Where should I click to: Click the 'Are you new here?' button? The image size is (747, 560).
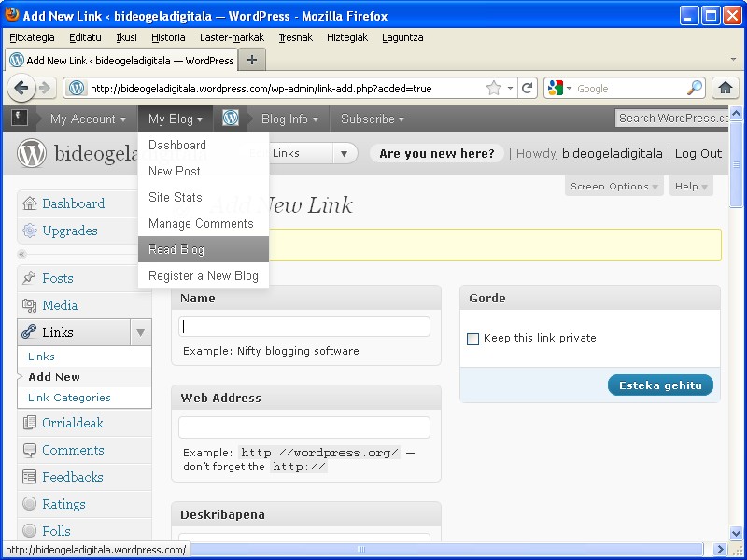pyautogui.click(x=437, y=154)
